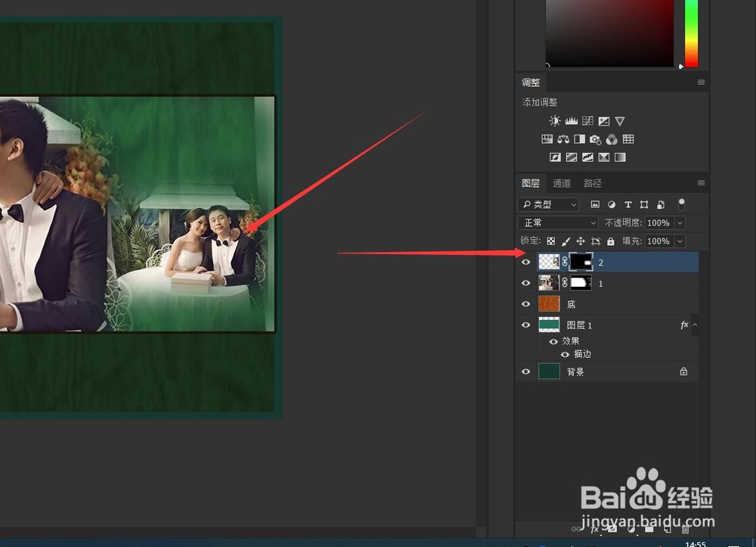The image size is (756, 547).
Task: Hide the 背景 layer
Action: coord(526,371)
